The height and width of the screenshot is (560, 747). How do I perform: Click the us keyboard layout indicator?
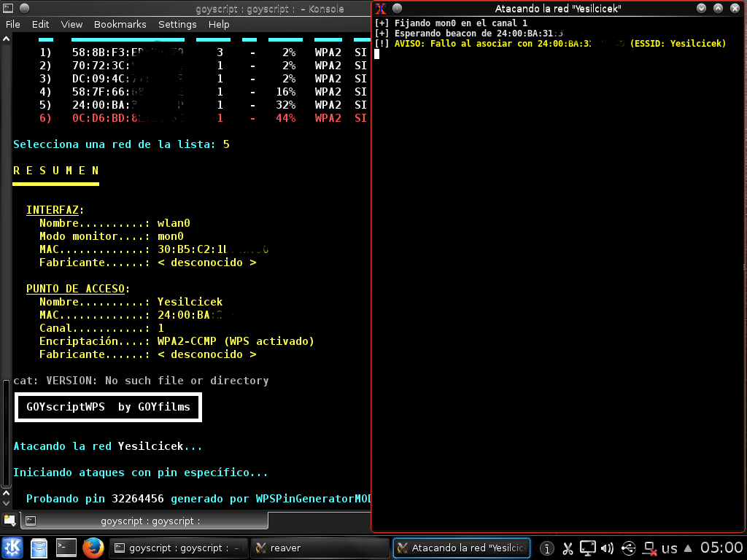tap(670, 548)
